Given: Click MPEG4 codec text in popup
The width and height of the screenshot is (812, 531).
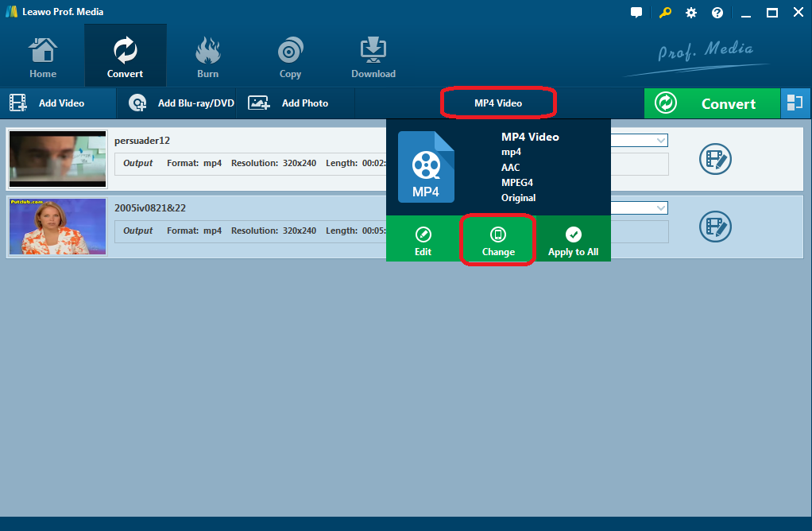Looking at the screenshot, I should tap(516, 182).
